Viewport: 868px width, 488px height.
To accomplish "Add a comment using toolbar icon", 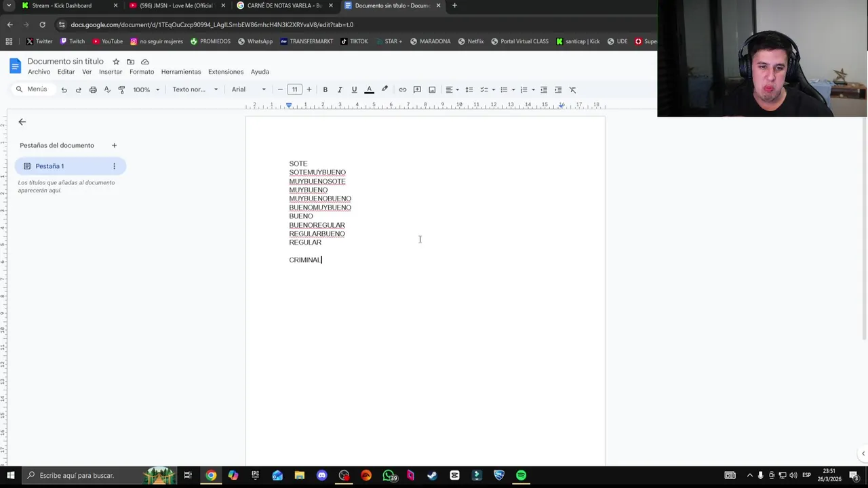I will (x=417, y=89).
